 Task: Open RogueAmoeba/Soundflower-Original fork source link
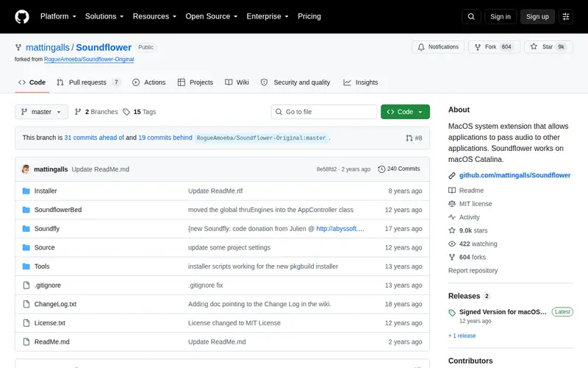tap(89, 60)
